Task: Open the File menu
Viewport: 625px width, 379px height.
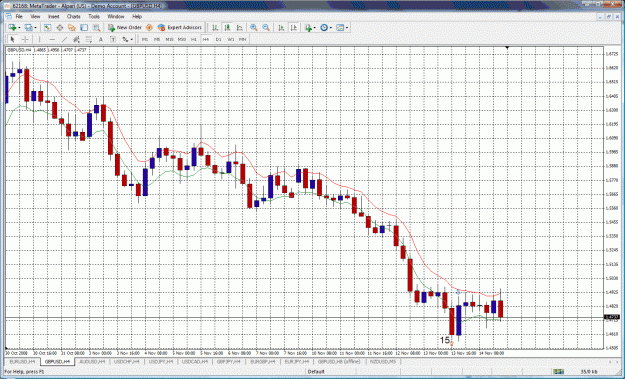Action: click(19, 17)
